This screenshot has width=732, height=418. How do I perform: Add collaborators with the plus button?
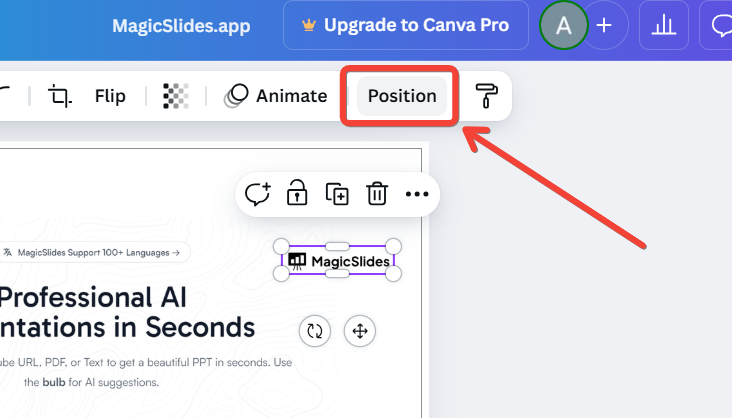point(604,26)
